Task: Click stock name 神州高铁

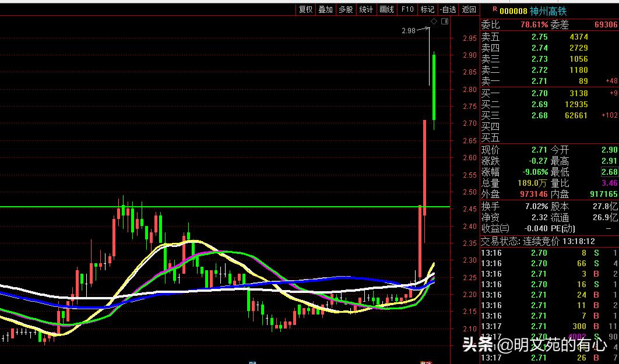Action: [548, 11]
